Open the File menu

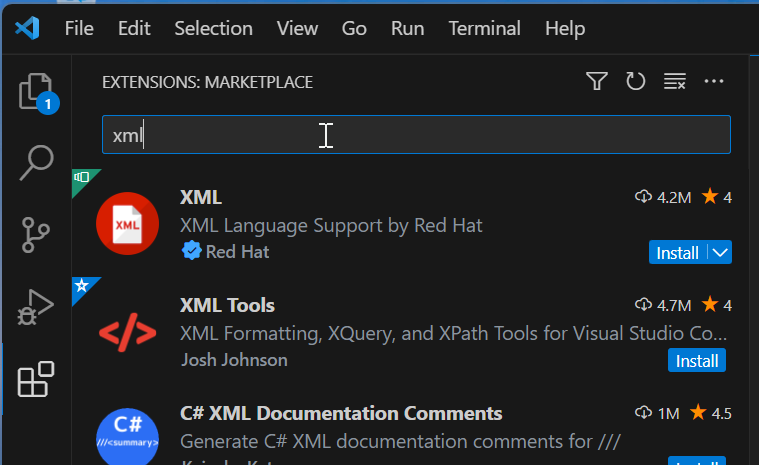pyautogui.click(x=79, y=29)
